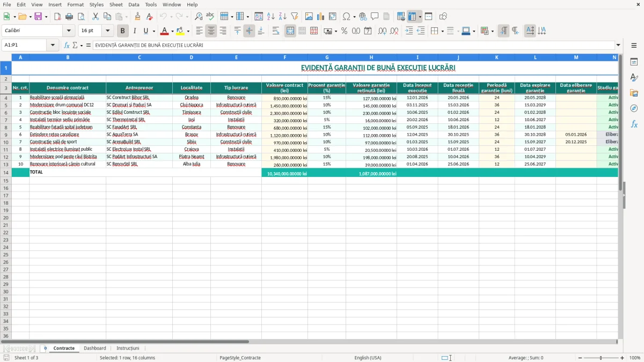Toggle Bold formatting
The image size is (644, 362).
point(123,31)
